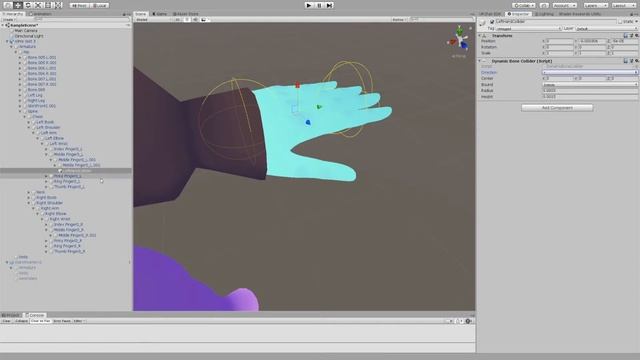Click the Radius value field
Viewport: 640px width, 360px height.
click(590, 91)
